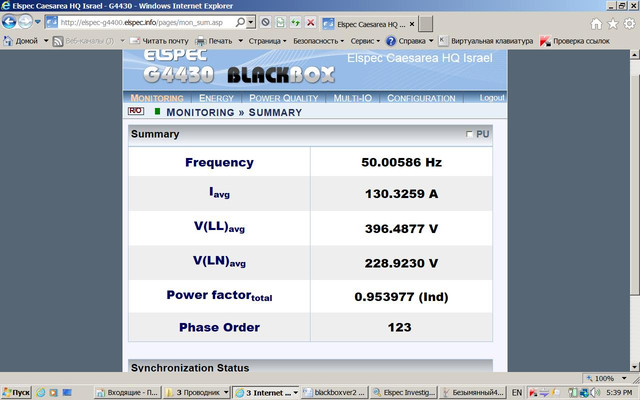
Task: Launch Internet Explorer from quick launch
Action: pos(40,393)
